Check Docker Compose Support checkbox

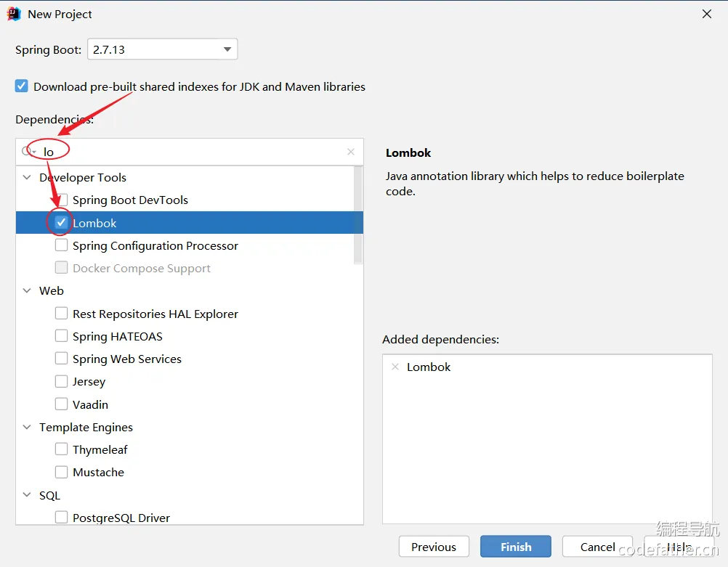[x=61, y=268]
